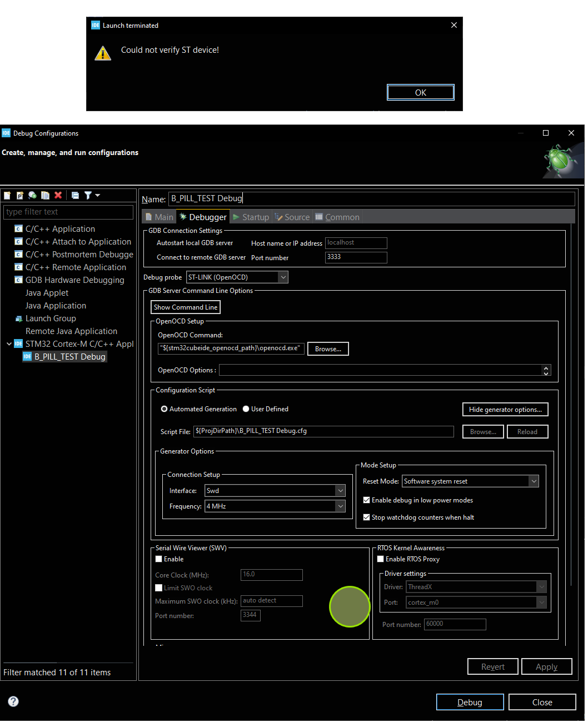Click the Show Command Line button
The height and width of the screenshot is (727, 588).
point(186,307)
